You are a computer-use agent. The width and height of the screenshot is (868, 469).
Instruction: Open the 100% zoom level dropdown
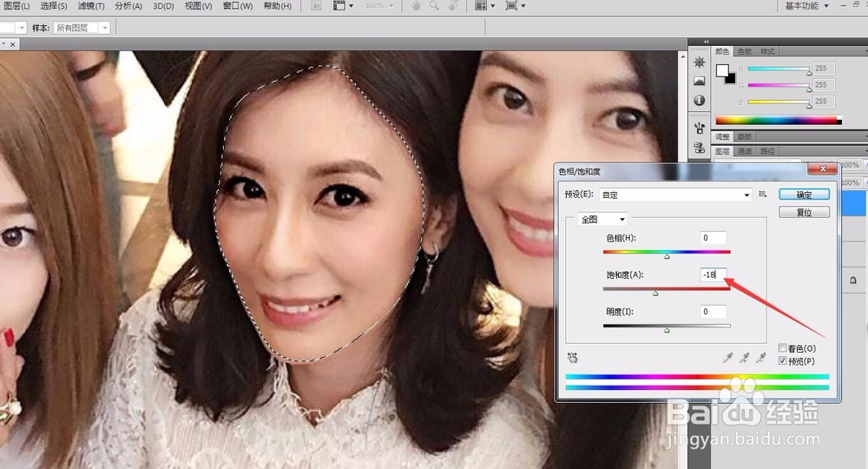pyautogui.click(x=380, y=5)
